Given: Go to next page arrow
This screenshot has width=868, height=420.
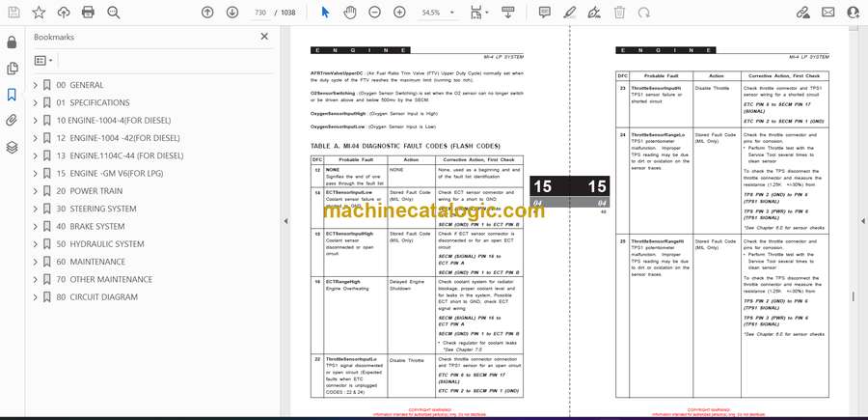Looking at the screenshot, I should click(231, 13).
